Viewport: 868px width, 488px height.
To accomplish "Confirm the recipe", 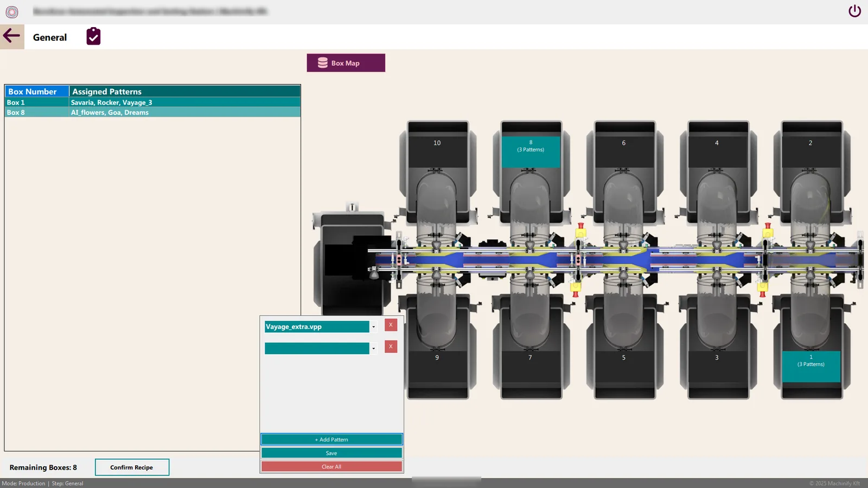I will [x=132, y=467].
